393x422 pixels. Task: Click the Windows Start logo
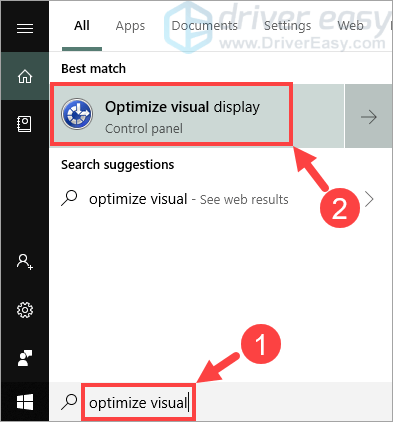(x=25, y=402)
